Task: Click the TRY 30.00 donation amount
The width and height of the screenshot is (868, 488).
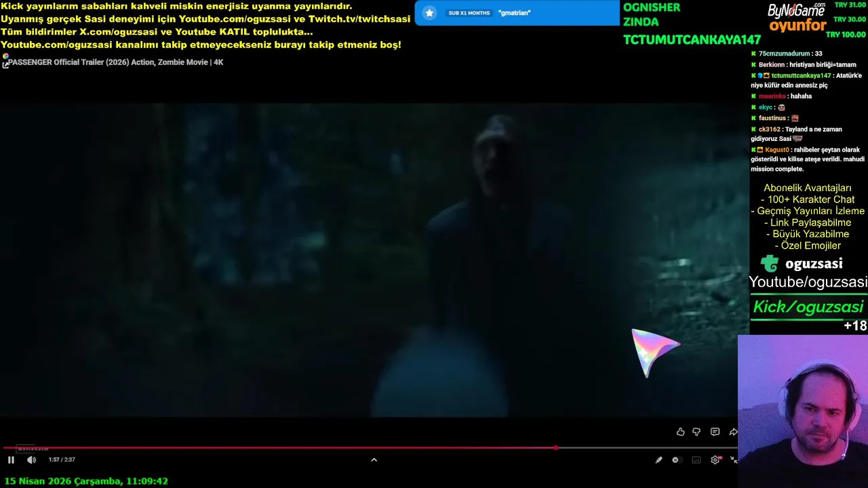Action: pyautogui.click(x=850, y=20)
